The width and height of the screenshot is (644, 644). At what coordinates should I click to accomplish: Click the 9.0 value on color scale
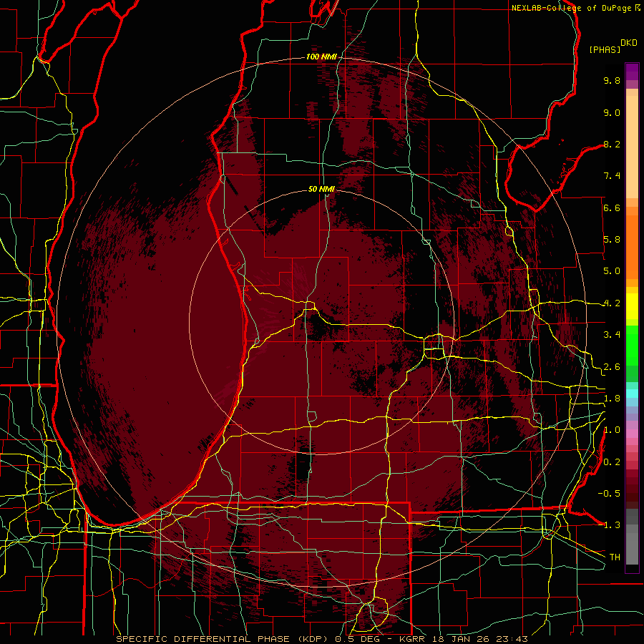tap(612, 112)
